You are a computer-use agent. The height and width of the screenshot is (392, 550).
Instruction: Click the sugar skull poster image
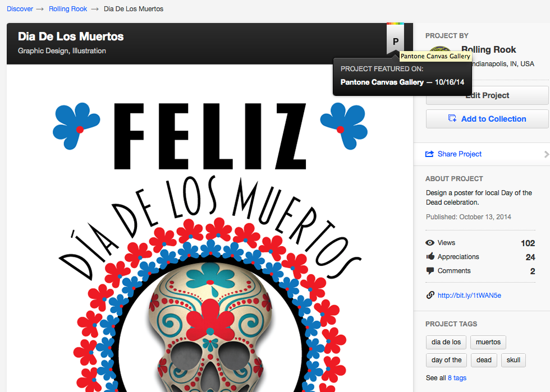[x=210, y=228]
